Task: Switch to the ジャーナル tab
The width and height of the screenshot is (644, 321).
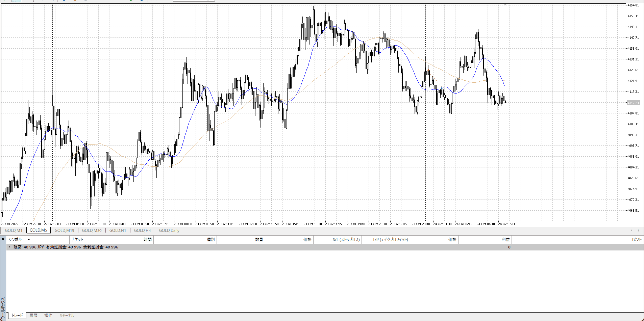Action: tap(67, 316)
